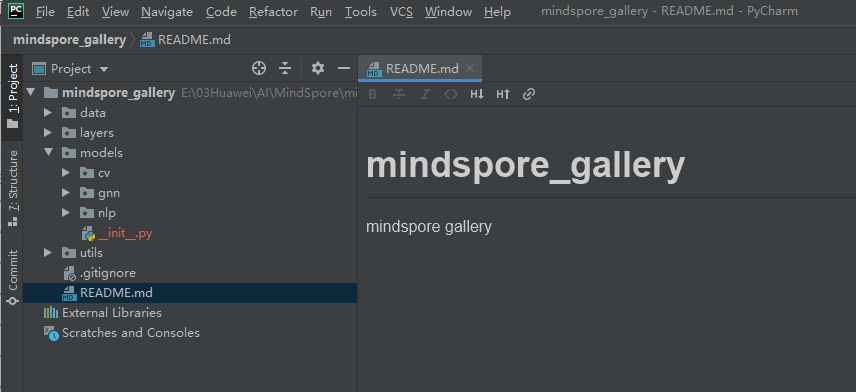The width and height of the screenshot is (856, 392).
Task: Click README.md in the breadcrumb bar
Action: coord(186,40)
